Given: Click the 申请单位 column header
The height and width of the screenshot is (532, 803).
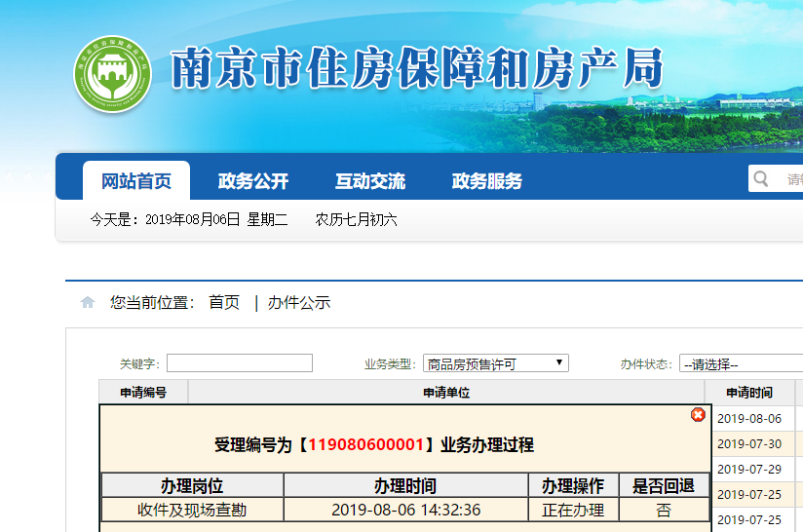Looking at the screenshot, I should [446, 393].
